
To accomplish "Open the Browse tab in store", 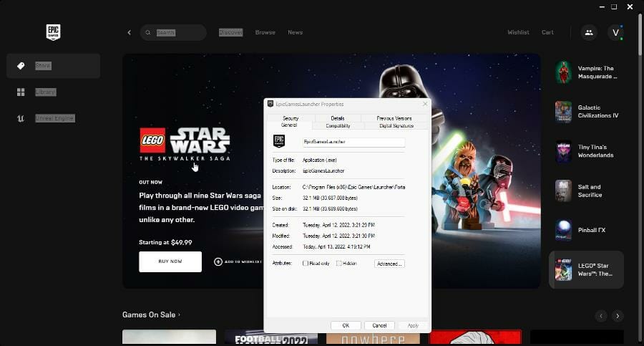I will (x=265, y=32).
